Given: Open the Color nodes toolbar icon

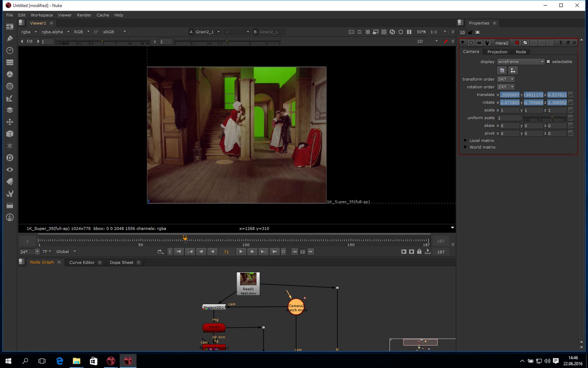Looking at the screenshot, I should (10, 74).
